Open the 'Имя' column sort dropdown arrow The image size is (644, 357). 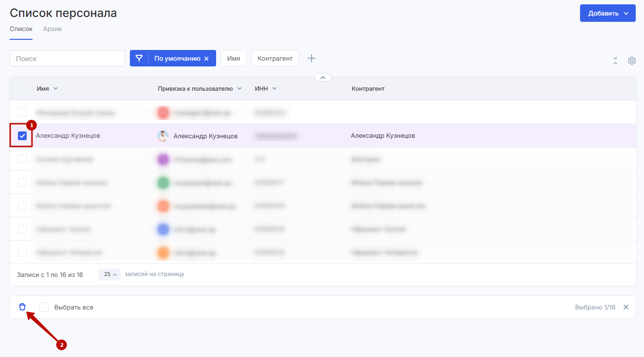[55, 89]
